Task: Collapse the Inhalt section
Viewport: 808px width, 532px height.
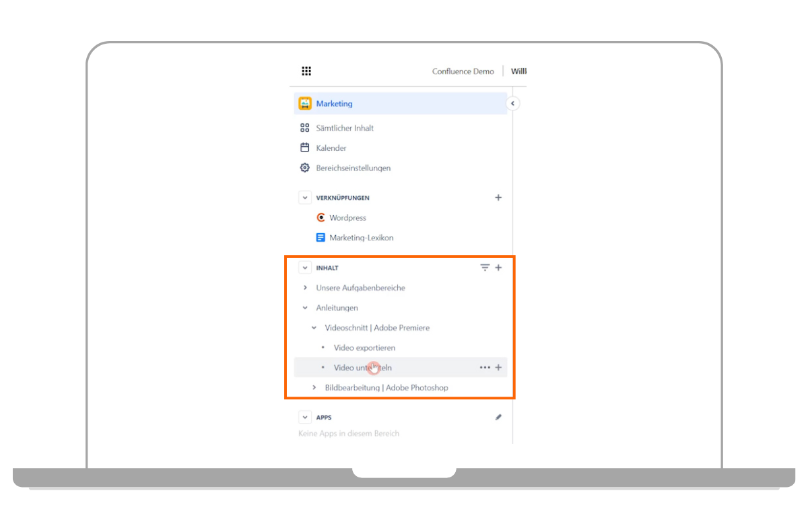Action: [x=305, y=268]
